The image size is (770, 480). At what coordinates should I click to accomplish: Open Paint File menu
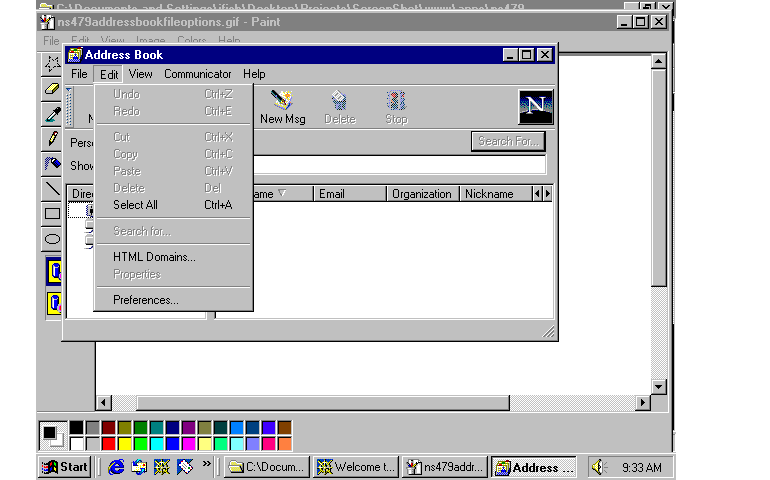(x=51, y=41)
